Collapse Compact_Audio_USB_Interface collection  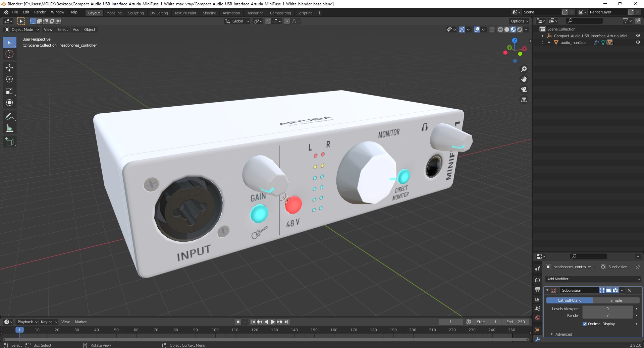point(543,36)
